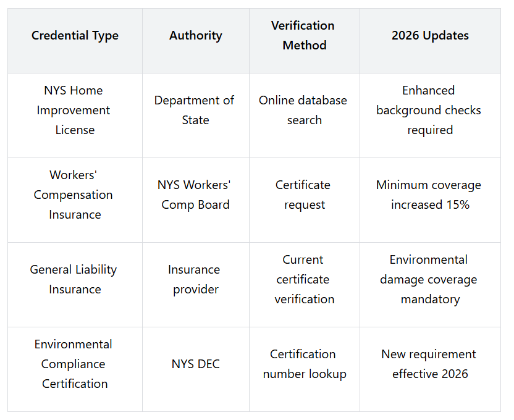
Task: Select Current certificate verification cell
Action: (x=303, y=279)
